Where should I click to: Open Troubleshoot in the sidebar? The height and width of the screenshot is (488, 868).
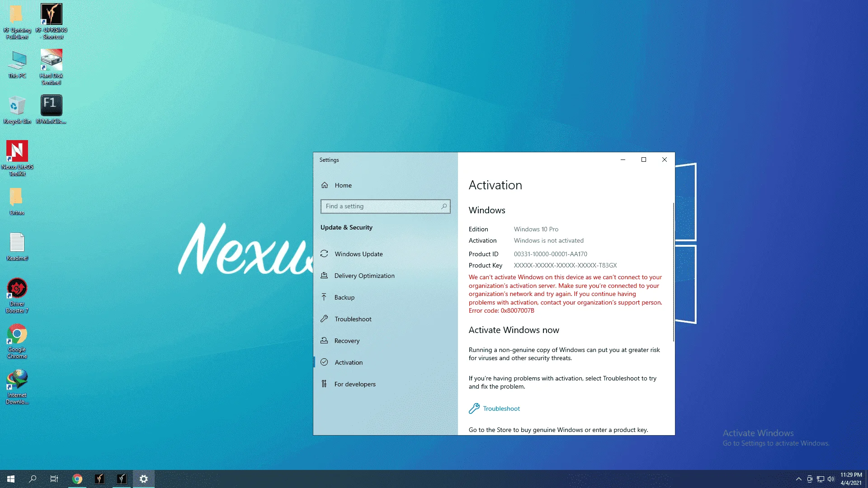point(386,319)
